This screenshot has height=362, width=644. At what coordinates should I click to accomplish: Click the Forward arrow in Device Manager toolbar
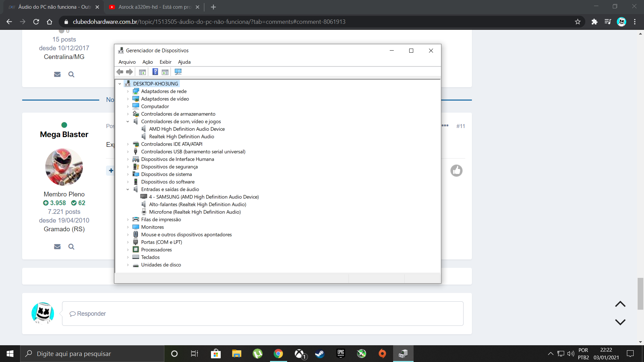click(129, 72)
